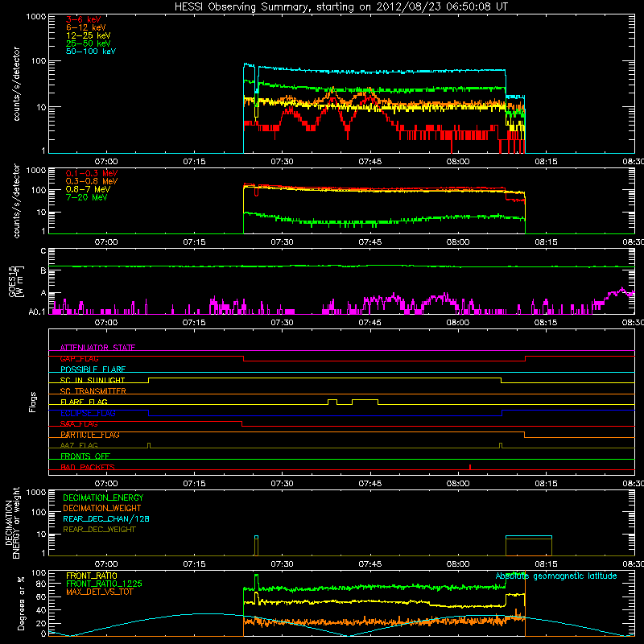
Task: Select the 6-12 keV legend label
Action: pos(86,27)
